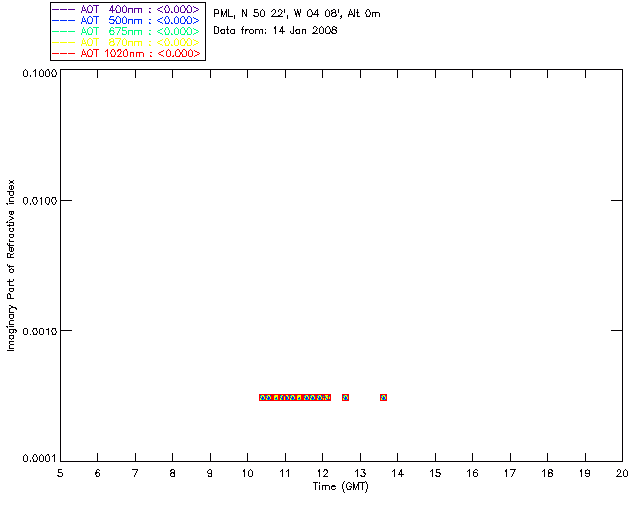Click the x-axis tick label 11
Viewport: 640px width, 512px height.
click(285, 473)
